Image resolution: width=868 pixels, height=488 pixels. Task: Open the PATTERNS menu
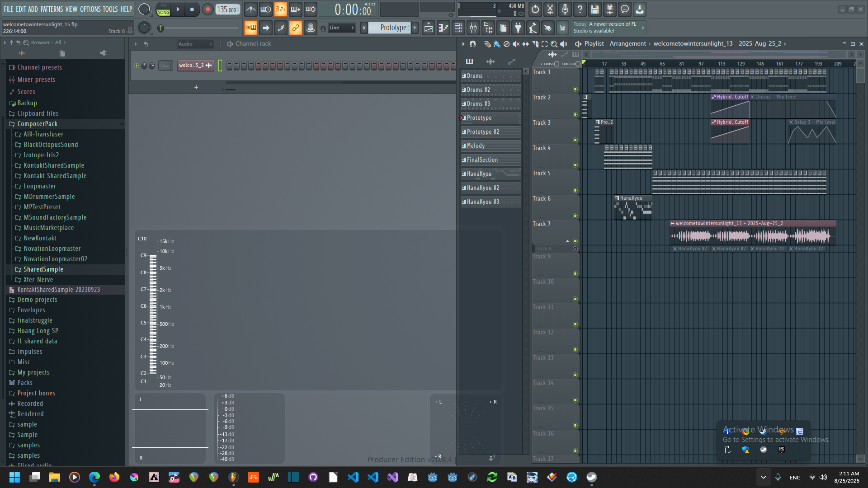[52, 9]
